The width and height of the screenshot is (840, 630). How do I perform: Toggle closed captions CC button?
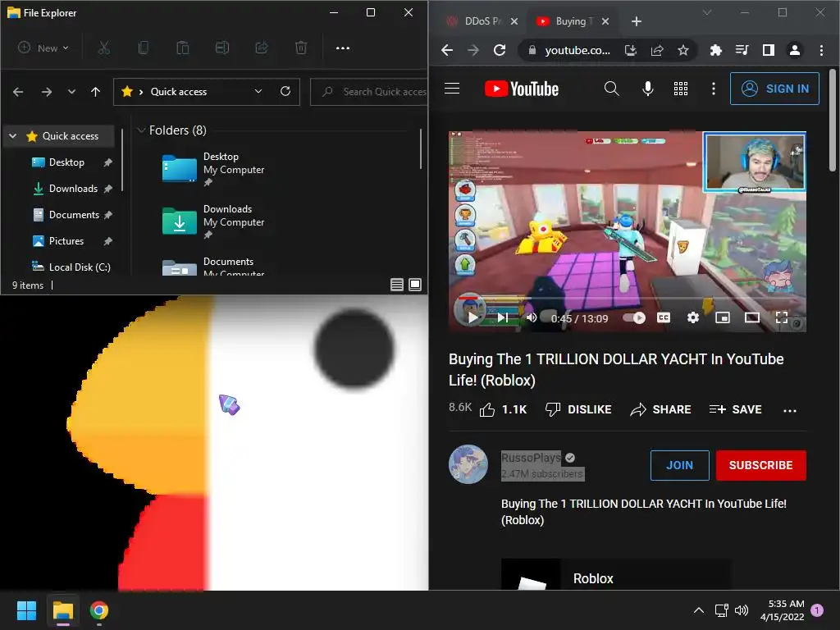point(664,317)
